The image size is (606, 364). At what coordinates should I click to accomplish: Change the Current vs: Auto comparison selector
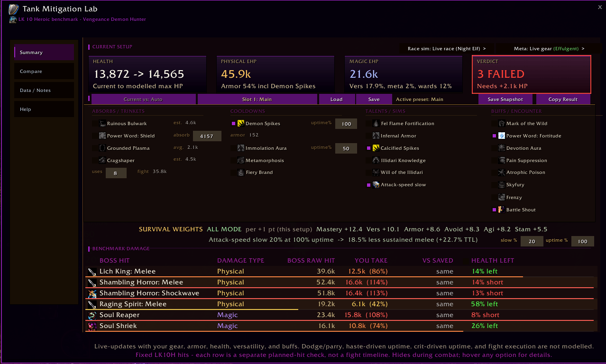(x=143, y=99)
